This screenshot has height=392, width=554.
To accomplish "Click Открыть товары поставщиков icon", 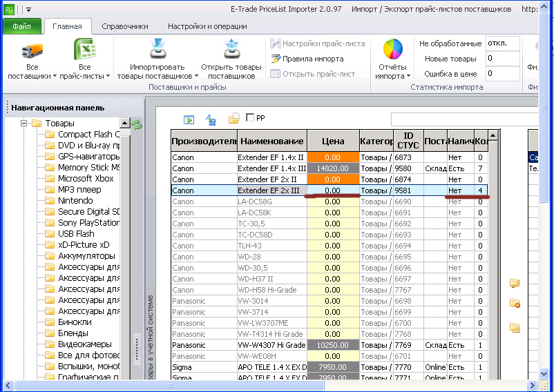I will (x=232, y=49).
